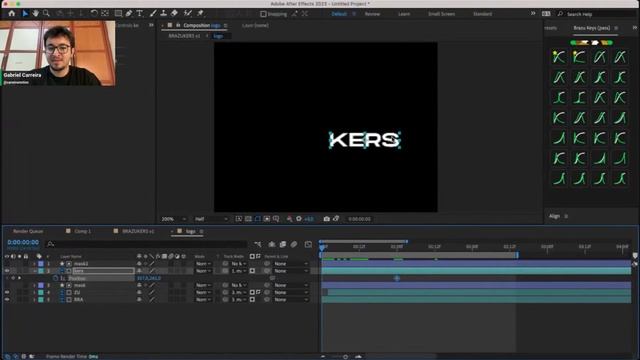Select the Roto Brush tool

(188, 13)
